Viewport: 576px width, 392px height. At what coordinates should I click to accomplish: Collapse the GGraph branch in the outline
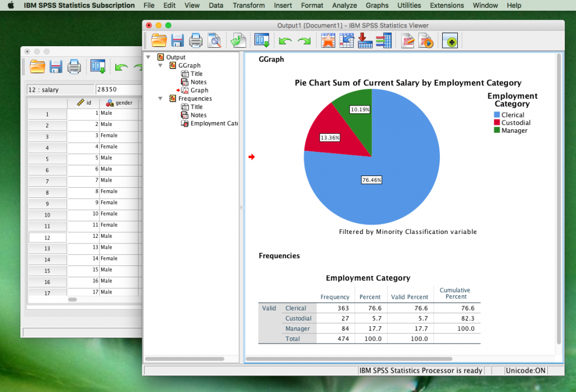click(x=160, y=65)
